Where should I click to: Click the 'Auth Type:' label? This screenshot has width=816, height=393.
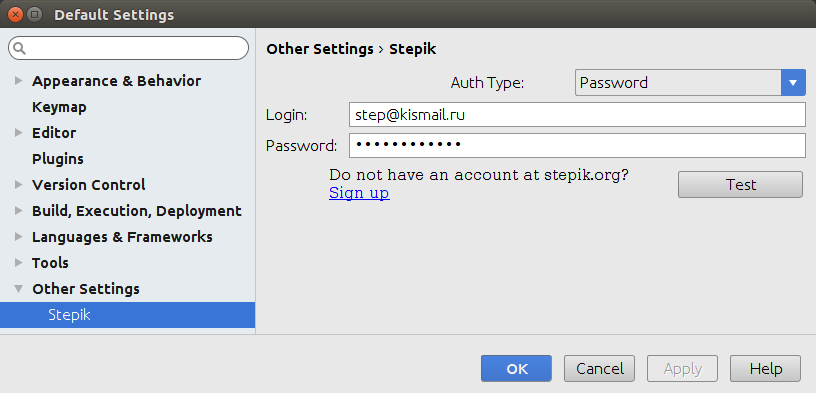click(x=487, y=83)
